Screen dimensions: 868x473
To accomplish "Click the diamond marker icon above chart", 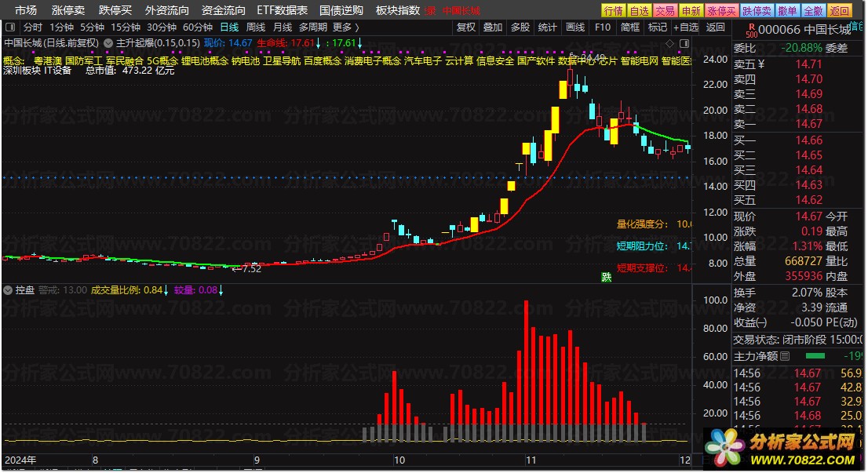I will click(x=669, y=43).
